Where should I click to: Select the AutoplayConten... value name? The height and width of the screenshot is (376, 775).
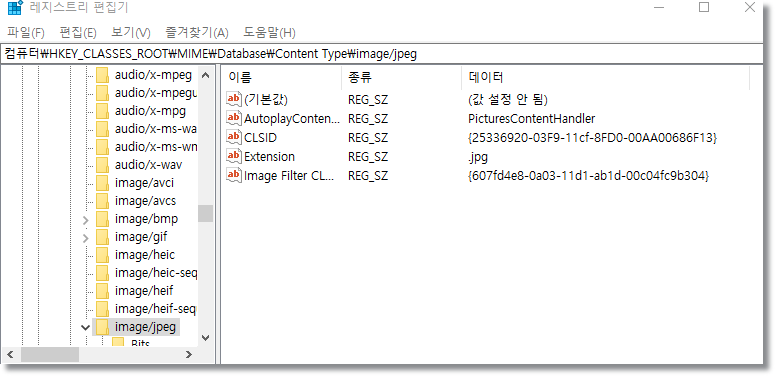(x=292, y=119)
